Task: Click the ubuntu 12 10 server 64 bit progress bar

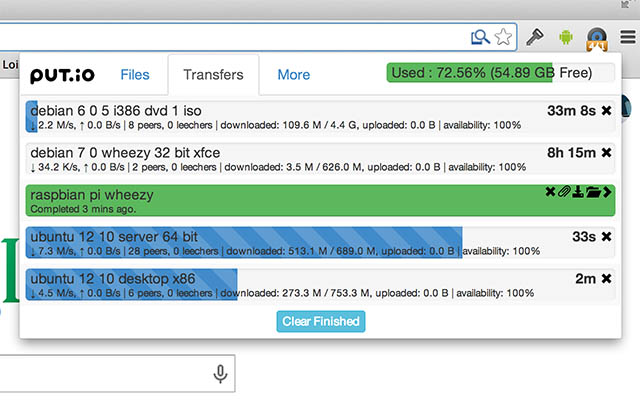Action: click(244, 242)
